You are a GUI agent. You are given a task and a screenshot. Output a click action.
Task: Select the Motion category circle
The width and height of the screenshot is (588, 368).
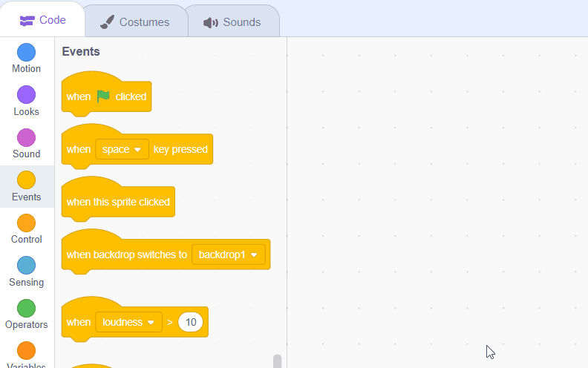(x=26, y=53)
